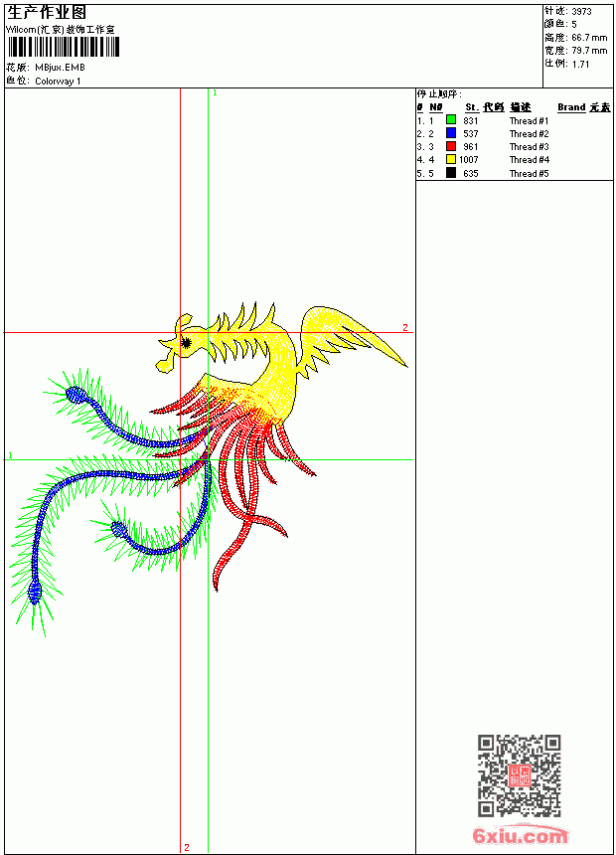This screenshot has height=855, width=616.
Task: Click the 6xiu.com watermark link
Action: point(520,835)
